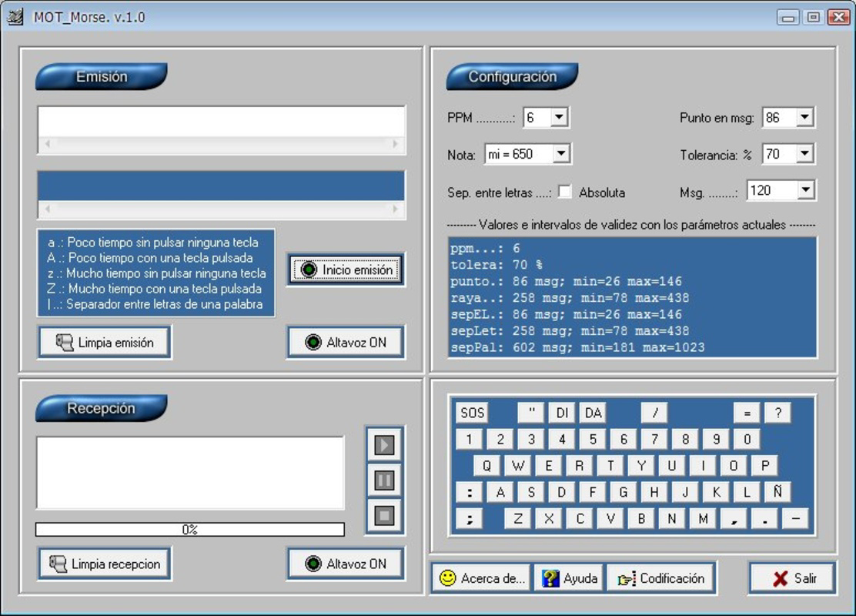The width and height of the screenshot is (856, 616).
Task: Click the K letter key
Action: [716, 492]
